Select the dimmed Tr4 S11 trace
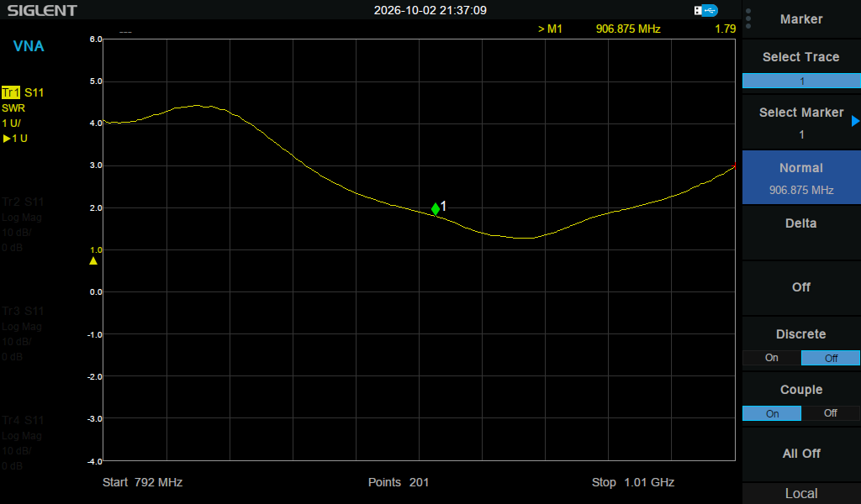The height and width of the screenshot is (504, 861). point(23,420)
